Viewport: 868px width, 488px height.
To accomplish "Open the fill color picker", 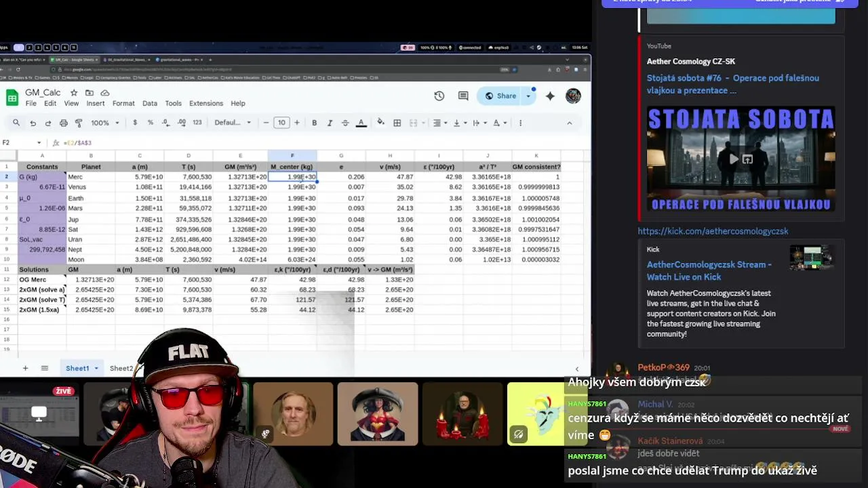I will (380, 123).
